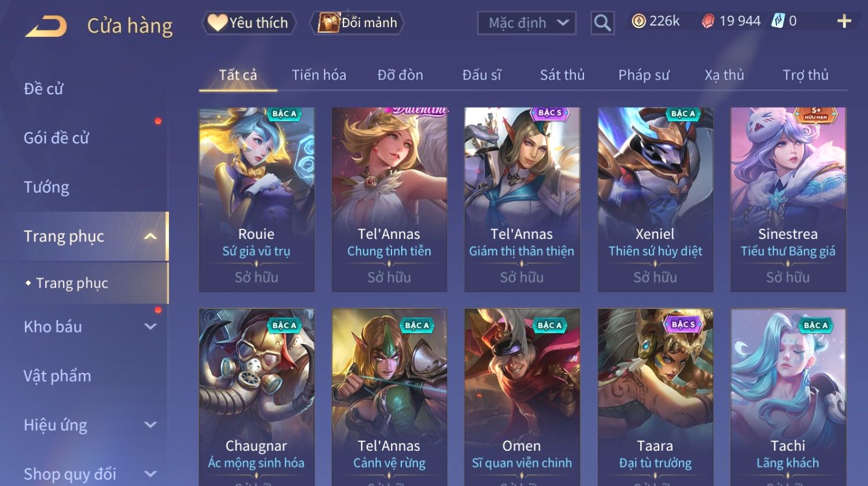Screen dimensions: 868x486
Task: Open the Tachi Lãng khách skin card
Action: [x=788, y=397]
